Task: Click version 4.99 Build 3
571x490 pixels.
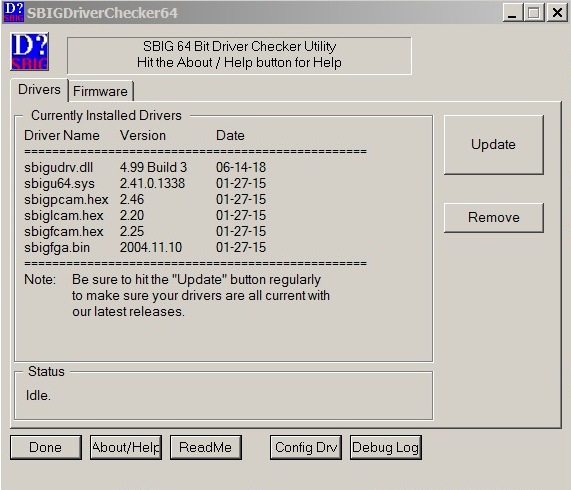Action: [x=153, y=167]
